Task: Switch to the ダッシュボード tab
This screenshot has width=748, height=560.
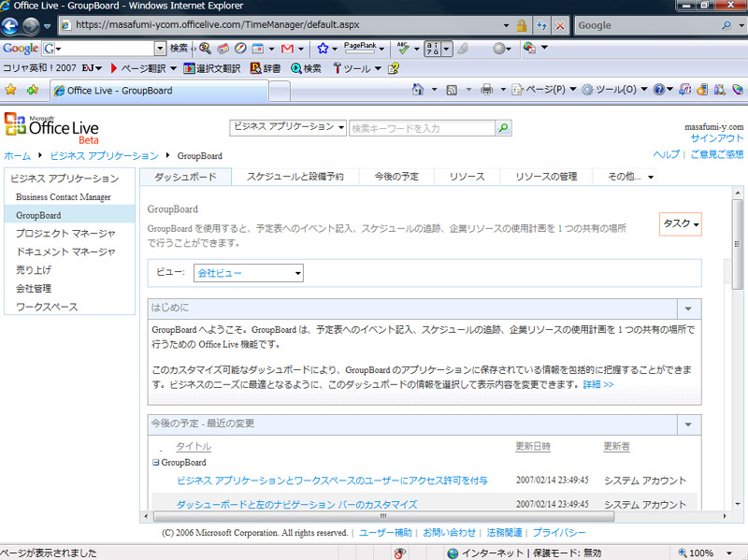Action: (185, 177)
